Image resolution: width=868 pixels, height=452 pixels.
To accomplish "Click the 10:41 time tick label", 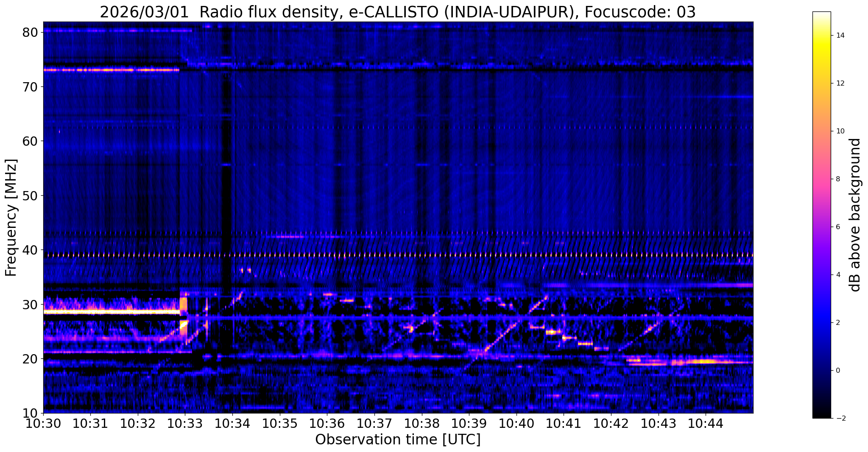I will 564,423.
